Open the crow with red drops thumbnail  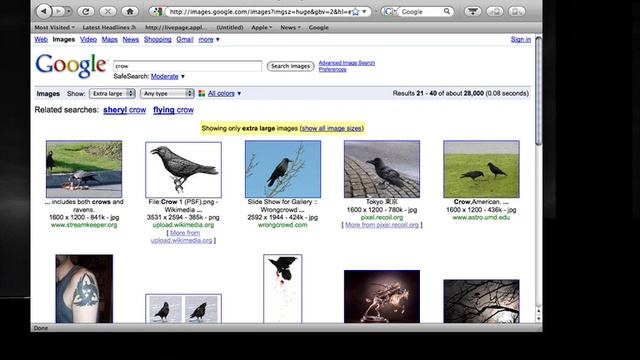[283, 289]
